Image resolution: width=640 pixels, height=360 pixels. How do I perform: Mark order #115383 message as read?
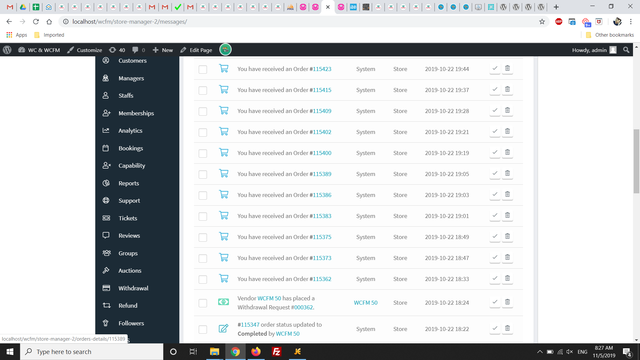coord(495,216)
